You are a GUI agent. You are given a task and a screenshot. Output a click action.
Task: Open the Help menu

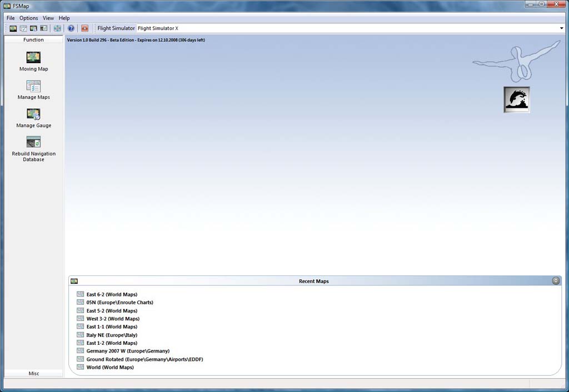click(64, 18)
